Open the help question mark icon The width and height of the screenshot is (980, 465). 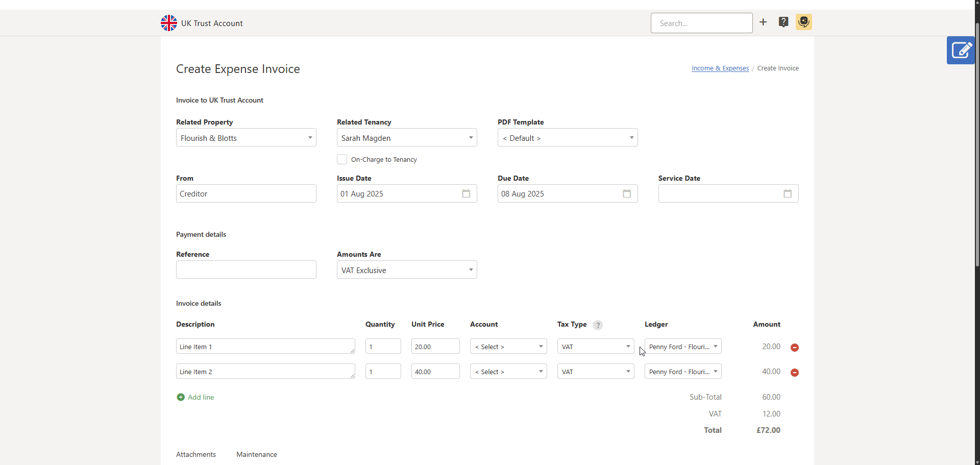783,22
